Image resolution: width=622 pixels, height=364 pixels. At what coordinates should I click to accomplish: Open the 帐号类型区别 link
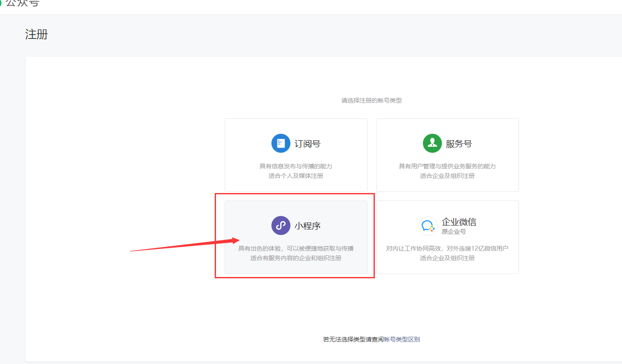click(402, 339)
